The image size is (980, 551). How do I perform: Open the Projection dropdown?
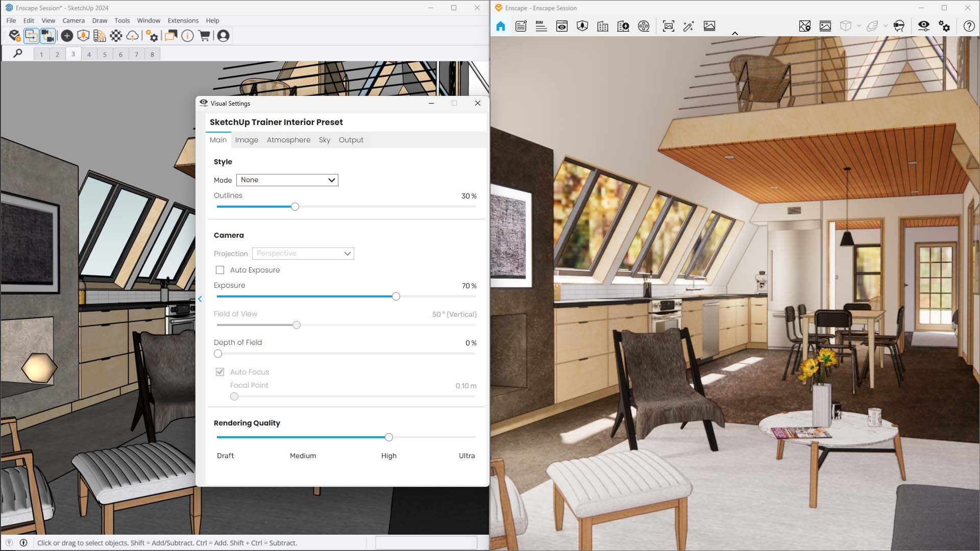(303, 254)
